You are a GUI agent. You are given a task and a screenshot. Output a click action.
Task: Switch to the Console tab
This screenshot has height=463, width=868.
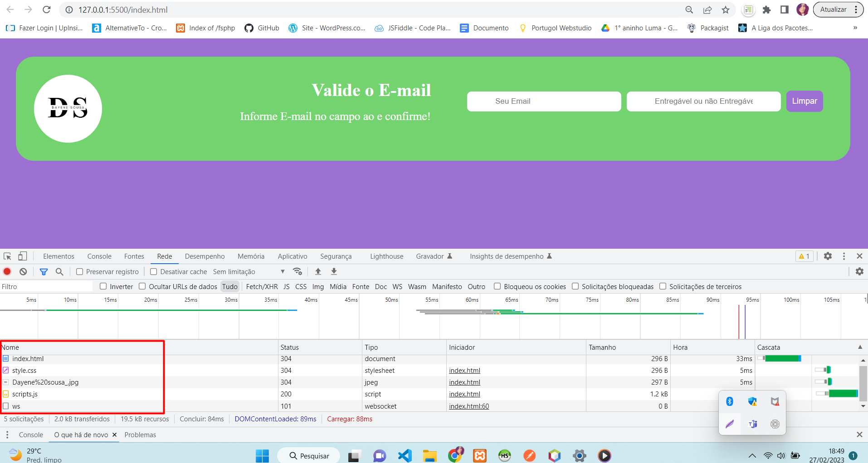click(x=99, y=256)
